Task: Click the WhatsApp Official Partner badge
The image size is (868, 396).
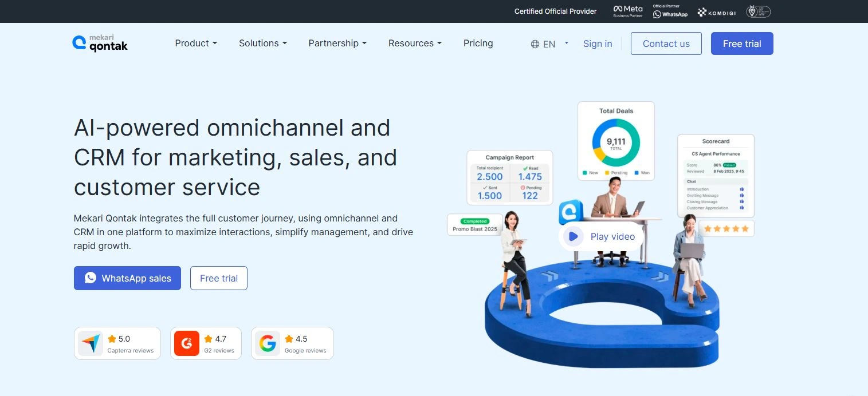Action: pos(670,11)
